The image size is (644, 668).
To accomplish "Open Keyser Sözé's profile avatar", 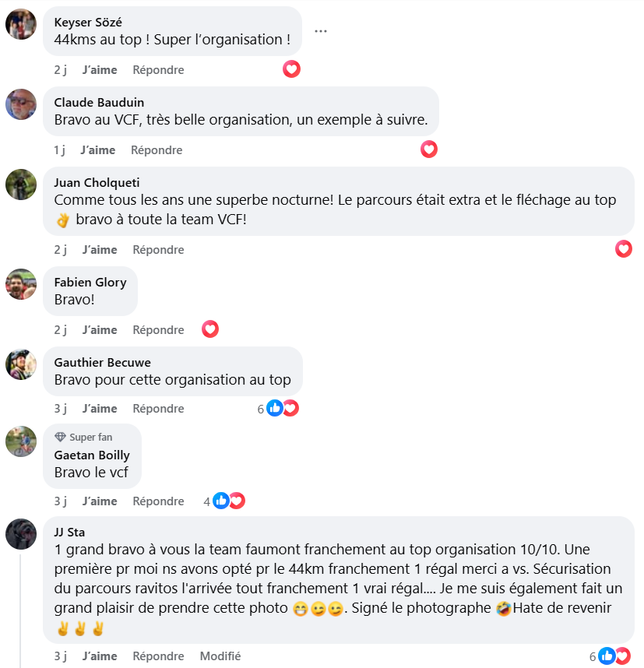I will click(21, 24).
